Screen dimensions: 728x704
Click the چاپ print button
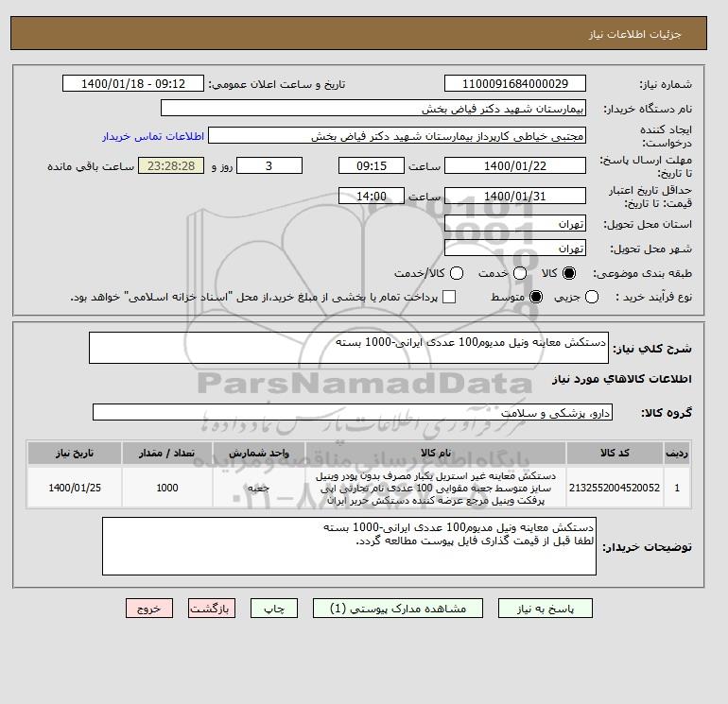274,609
